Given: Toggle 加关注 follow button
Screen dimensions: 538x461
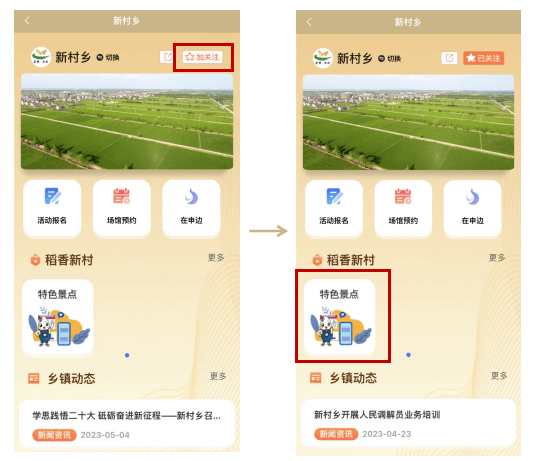Looking at the screenshot, I should [202, 57].
